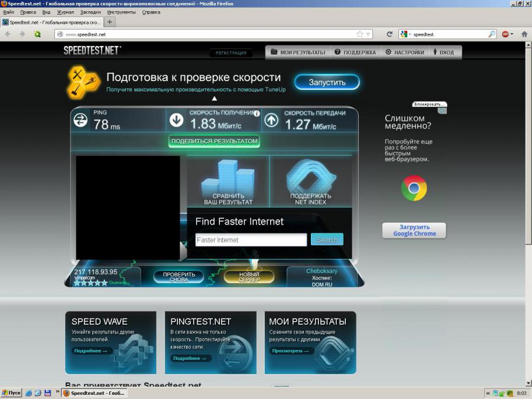Open the Закладки menu
Image resolution: width=532 pixels, height=399 pixels.
pyautogui.click(x=90, y=12)
